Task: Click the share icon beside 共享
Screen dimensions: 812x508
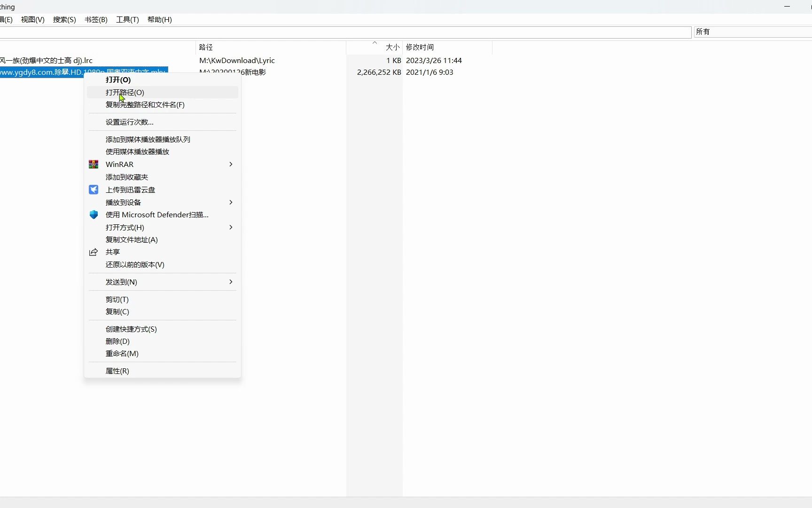Action: click(94, 252)
